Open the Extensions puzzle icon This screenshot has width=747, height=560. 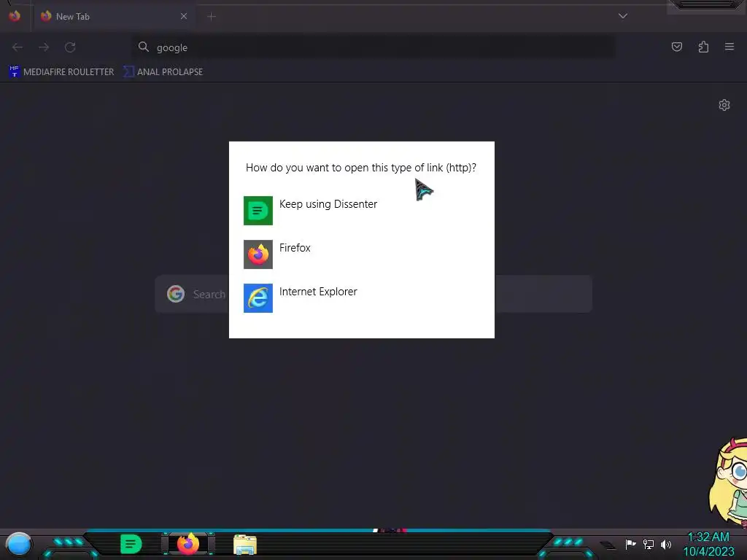(x=703, y=47)
